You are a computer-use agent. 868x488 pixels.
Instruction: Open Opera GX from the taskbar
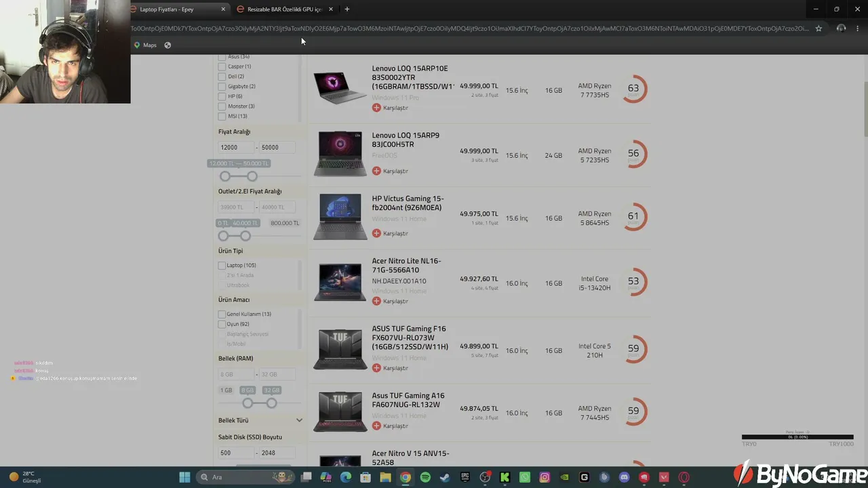(684, 477)
